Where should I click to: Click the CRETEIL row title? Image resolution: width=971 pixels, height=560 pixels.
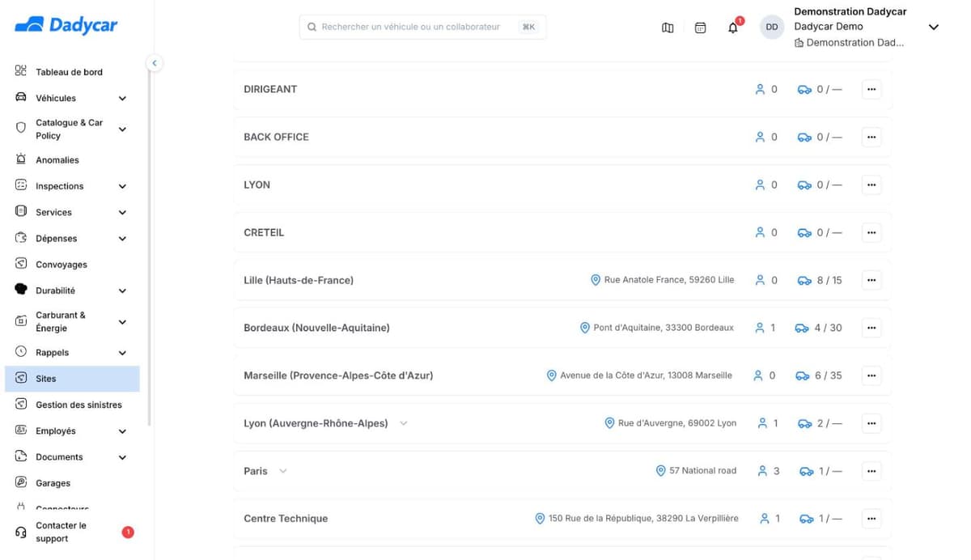(x=264, y=232)
